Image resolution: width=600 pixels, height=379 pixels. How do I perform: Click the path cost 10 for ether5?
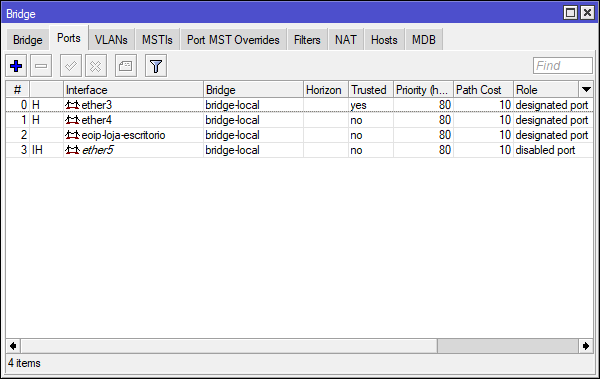505,150
